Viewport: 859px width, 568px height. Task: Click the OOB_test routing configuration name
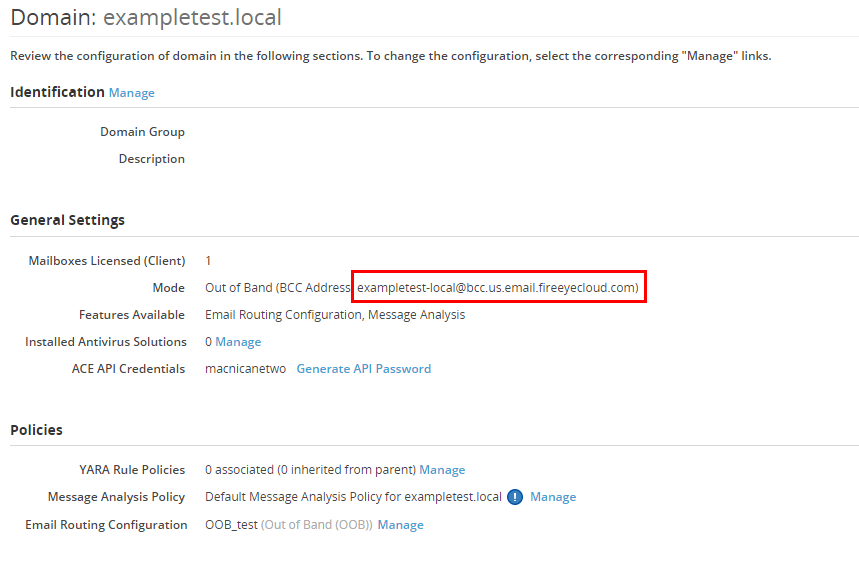231,525
